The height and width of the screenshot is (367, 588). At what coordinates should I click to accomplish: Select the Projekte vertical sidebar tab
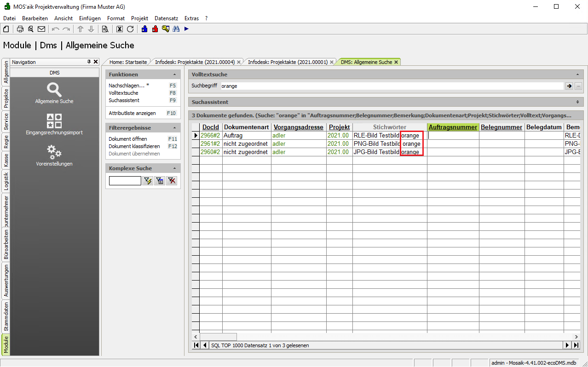pyautogui.click(x=6, y=97)
